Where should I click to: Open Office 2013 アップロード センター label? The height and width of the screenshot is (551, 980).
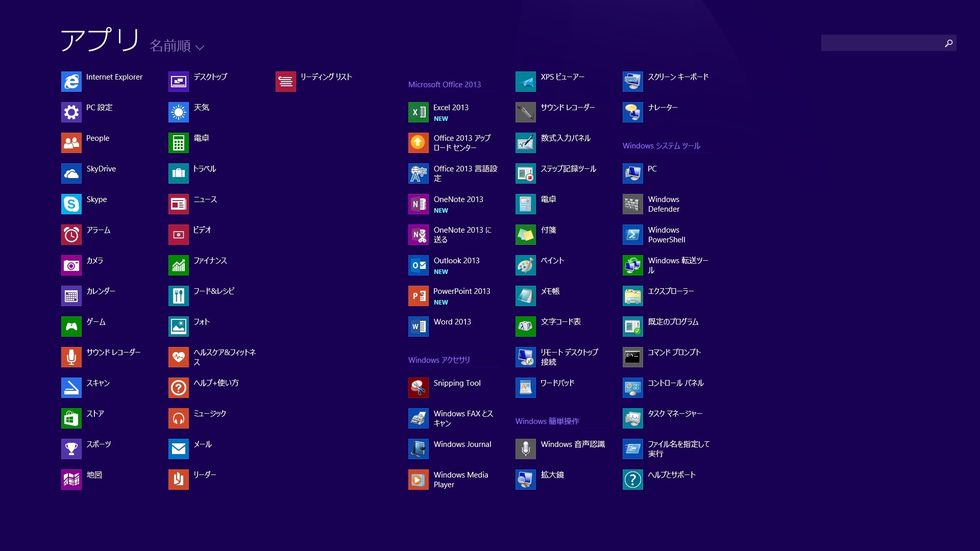pos(462,143)
